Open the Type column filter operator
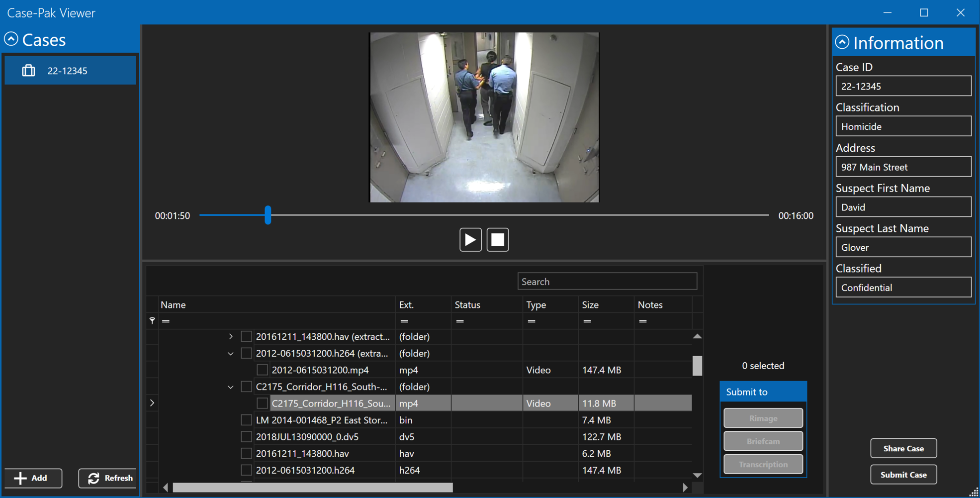980x498 pixels. point(532,321)
